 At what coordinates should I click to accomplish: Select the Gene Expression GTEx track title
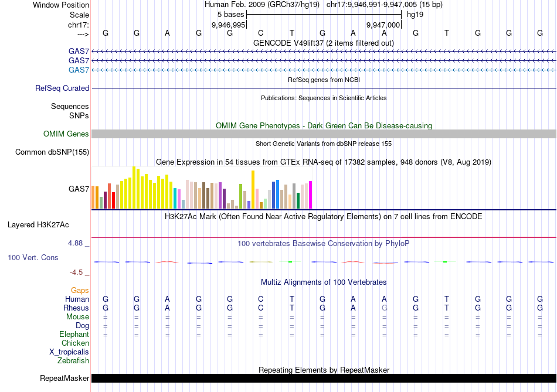pos(324,162)
